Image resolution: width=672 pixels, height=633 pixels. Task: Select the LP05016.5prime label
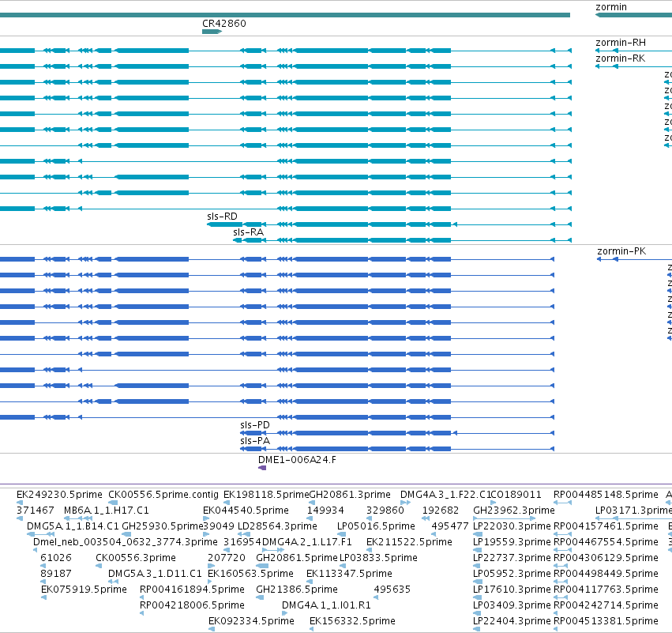(377, 526)
